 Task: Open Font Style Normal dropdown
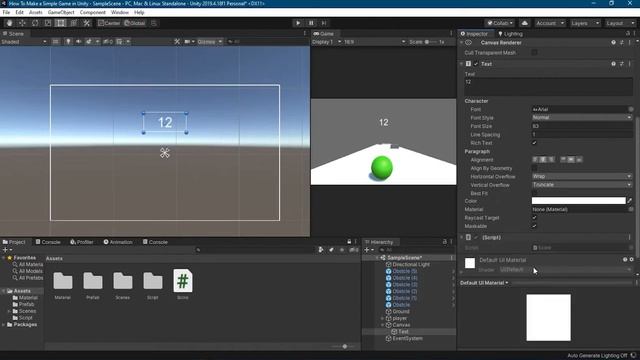click(582, 118)
